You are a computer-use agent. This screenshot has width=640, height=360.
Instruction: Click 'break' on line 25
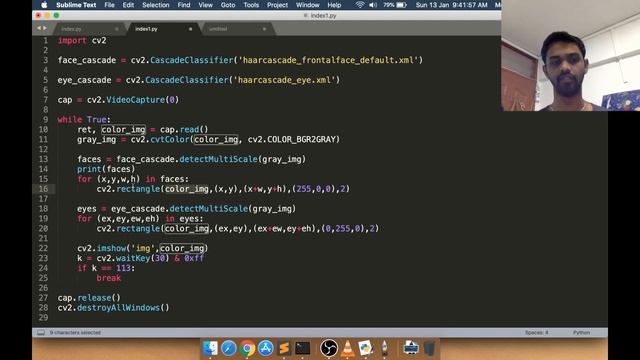[x=109, y=278]
